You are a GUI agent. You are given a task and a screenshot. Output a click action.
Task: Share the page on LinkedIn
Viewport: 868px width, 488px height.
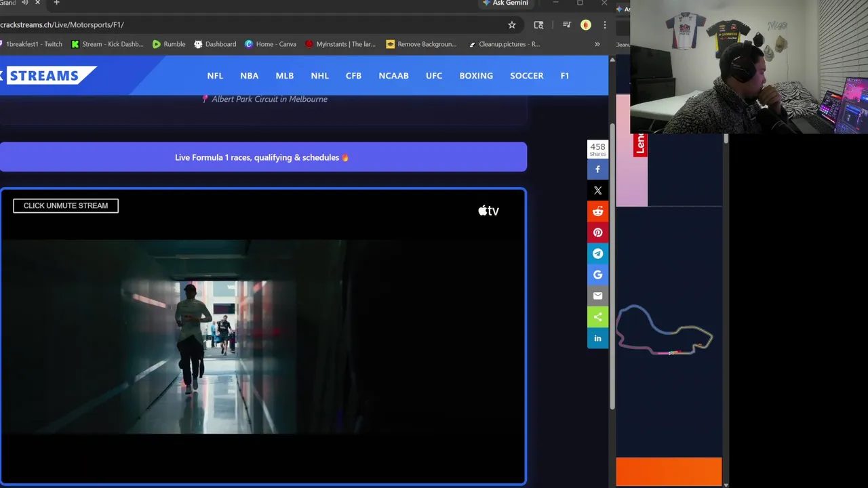597,338
